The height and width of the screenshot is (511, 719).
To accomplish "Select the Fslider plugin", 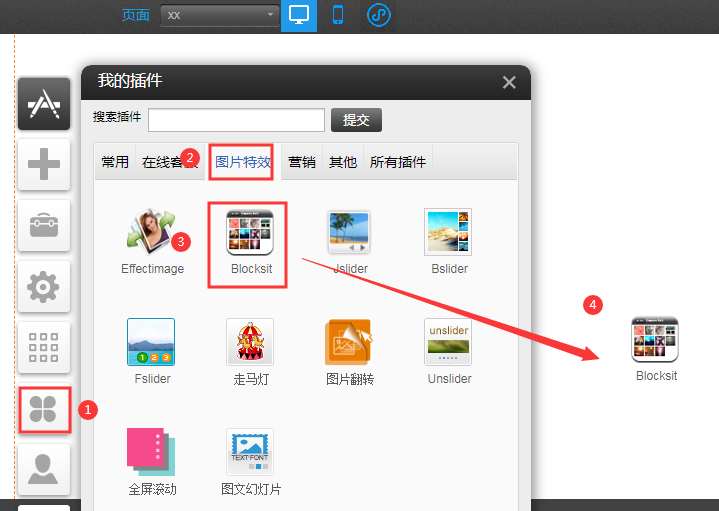I will pos(151,343).
